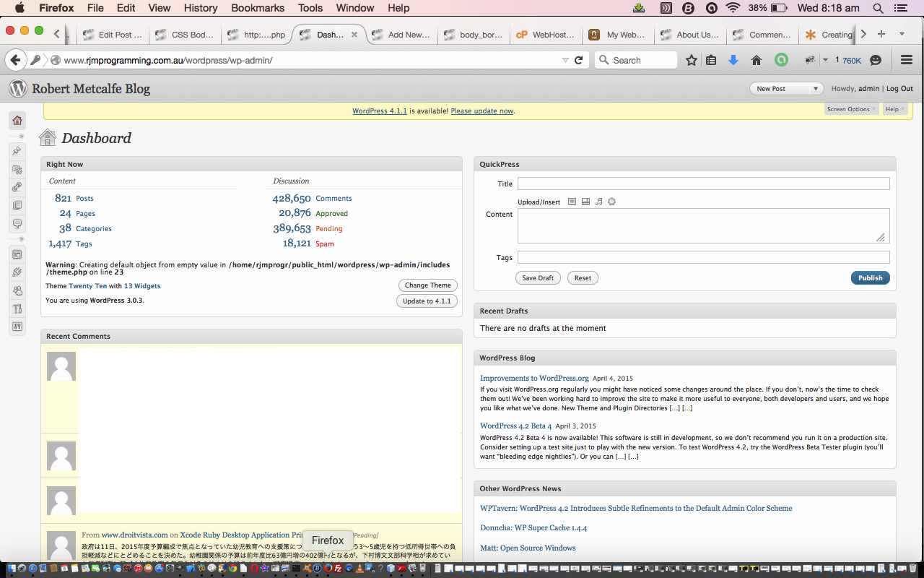924x578 pixels.
Task: Open dropdown arrow beside the extension icon
Action: 825,60
